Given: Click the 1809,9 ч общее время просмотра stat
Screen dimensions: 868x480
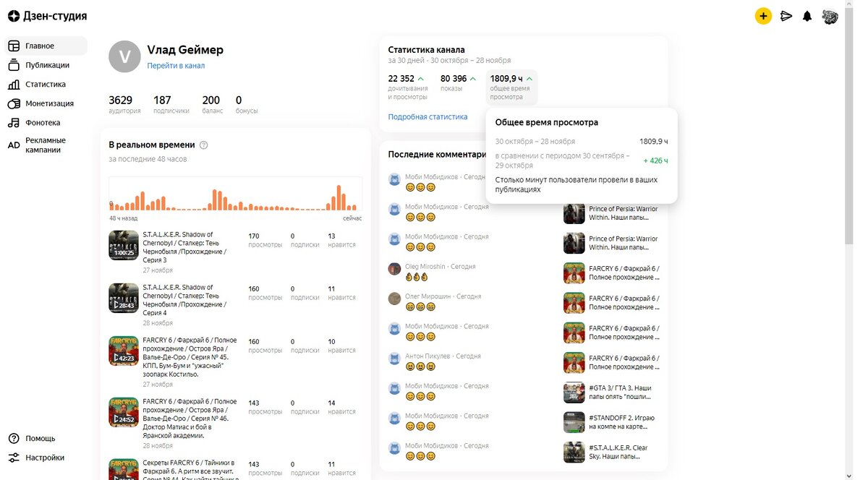Looking at the screenshot, I should [511, 87].
